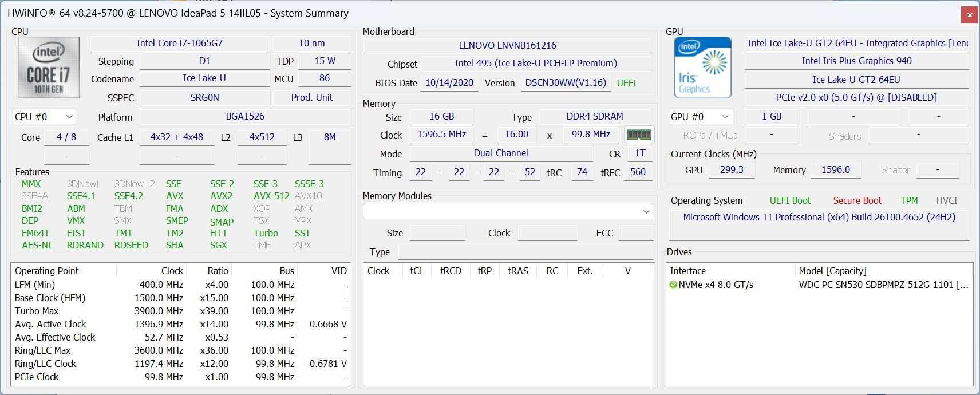The height and width of the screenshot is (395, 980).
Task: Open the CPU #0 selector dropdown
Action: pos(44,117)
